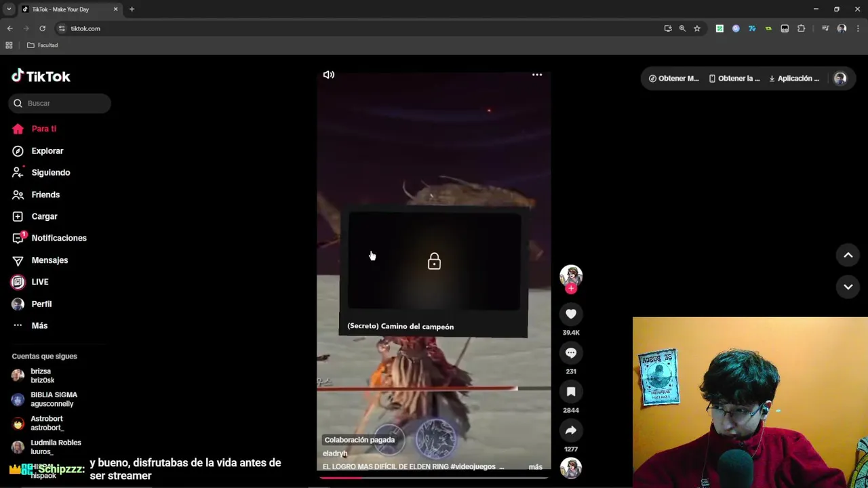The image size is (868, 488).
Task: Go back with browser back arrow
Action: click(x=9, y=28)
